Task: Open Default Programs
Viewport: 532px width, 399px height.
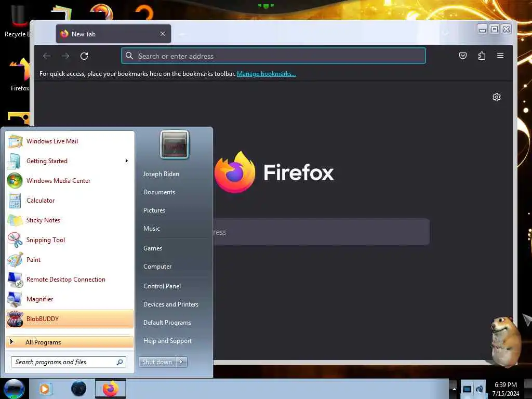Action: pyautogui.click(x=167, y=323)
